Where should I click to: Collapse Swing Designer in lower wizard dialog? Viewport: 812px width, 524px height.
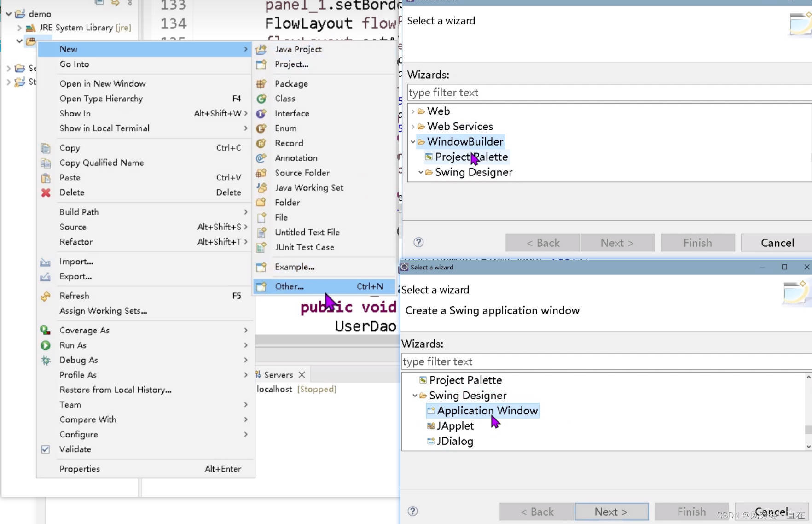coord(415,396)
